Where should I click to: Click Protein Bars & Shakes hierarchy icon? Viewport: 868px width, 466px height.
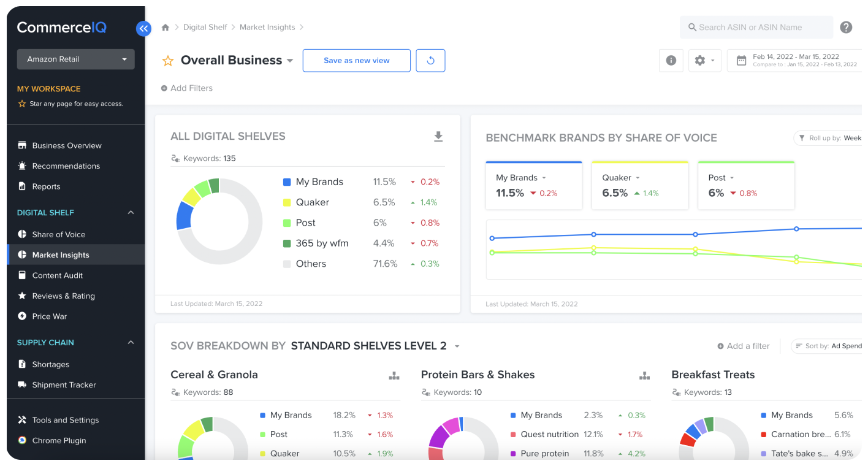pos(644,375)
